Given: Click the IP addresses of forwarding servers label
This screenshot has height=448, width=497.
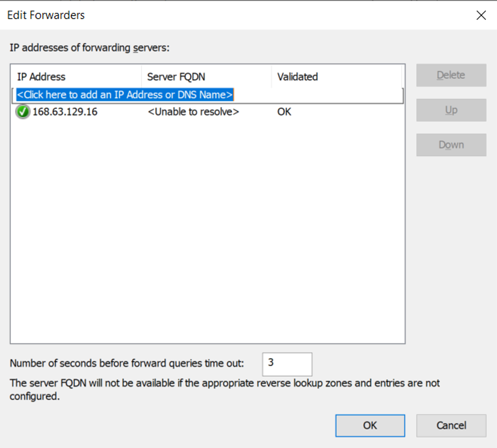Looking at the screenshot, I should click(89, 48).
